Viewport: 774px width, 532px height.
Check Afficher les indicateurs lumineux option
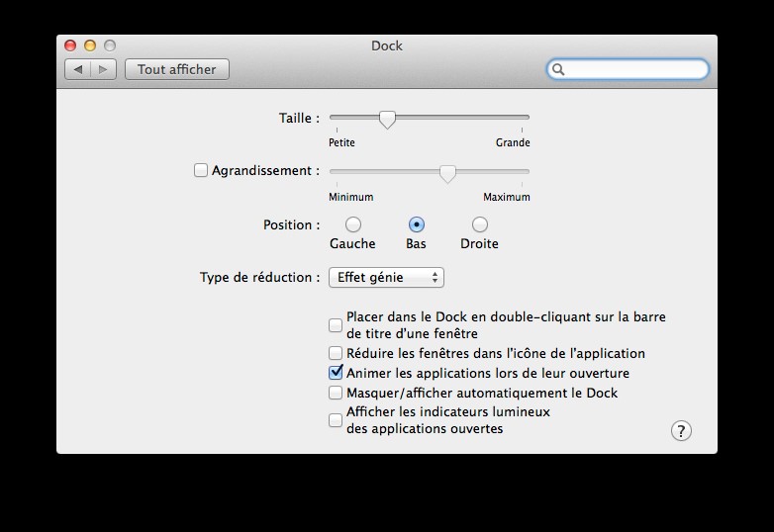point(336,420)
